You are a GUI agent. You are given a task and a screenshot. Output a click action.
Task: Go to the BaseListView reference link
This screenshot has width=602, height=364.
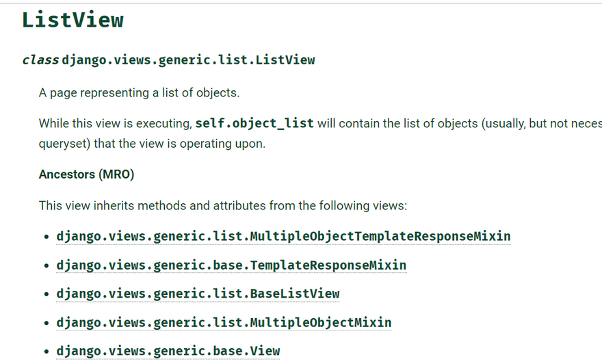[198, 294]
